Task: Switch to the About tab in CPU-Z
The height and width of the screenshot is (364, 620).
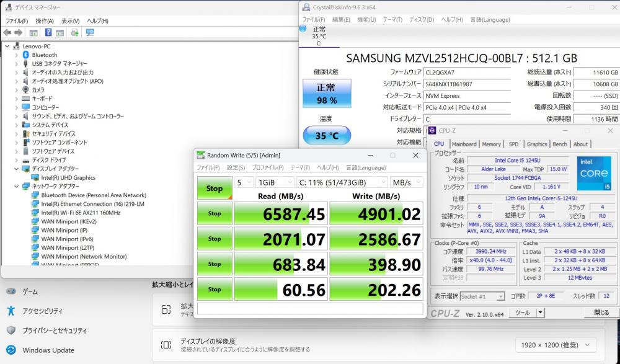Action: point(580,144)
